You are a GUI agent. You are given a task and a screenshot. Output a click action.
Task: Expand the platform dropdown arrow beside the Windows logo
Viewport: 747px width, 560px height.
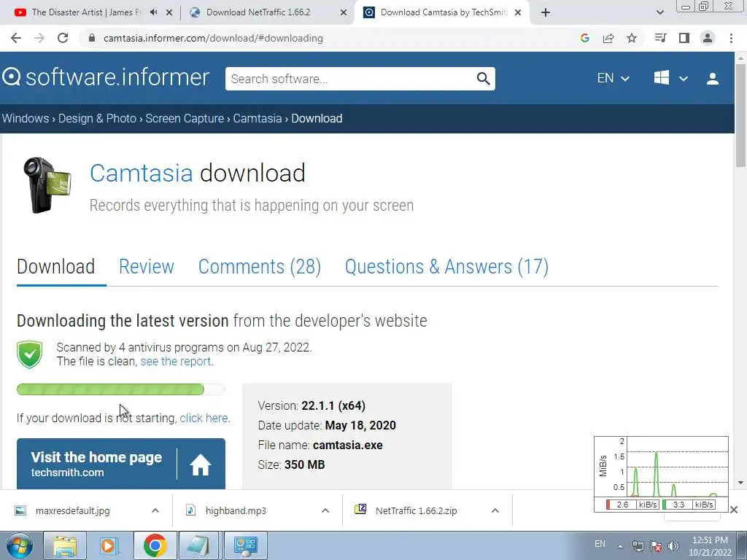point(683,79)
